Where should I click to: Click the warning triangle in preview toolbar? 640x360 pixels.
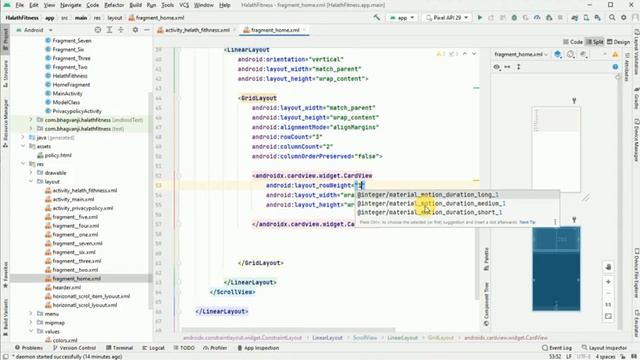[615, 54]
